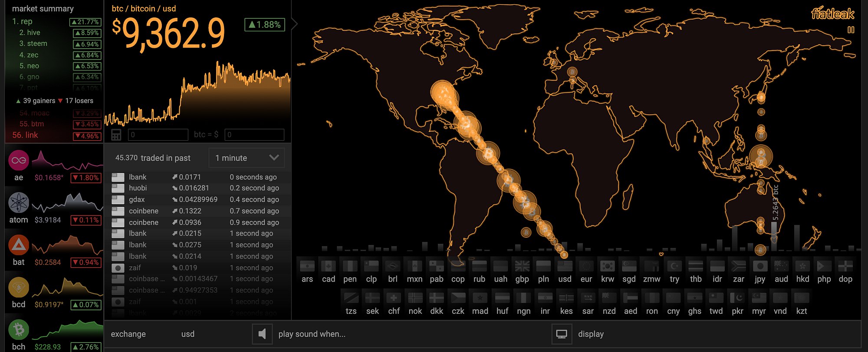The image size is (868, 352).
Task: Select the nok currency flag
Action: pos(415,298)
